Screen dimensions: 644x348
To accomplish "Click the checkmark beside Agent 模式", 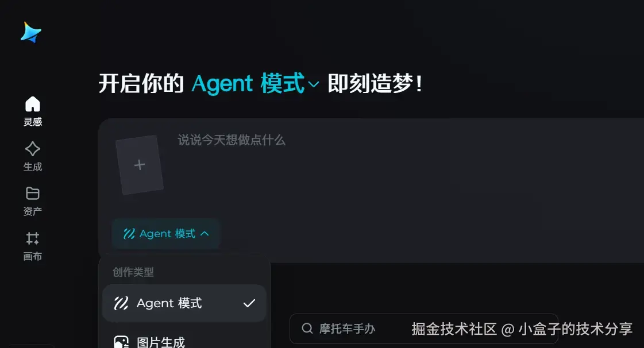I will click(x=249, y=303).
